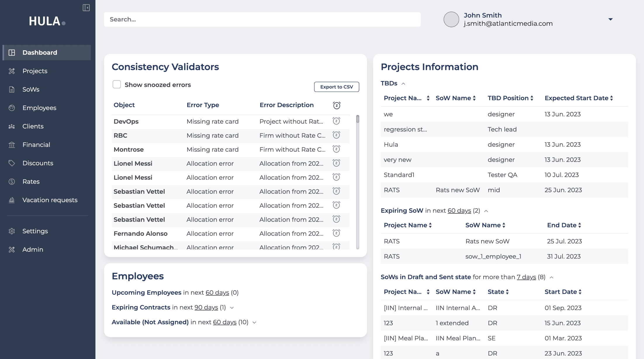
Task: Expand Available (Not Assigned) employees list
Action: pos(254,322)
